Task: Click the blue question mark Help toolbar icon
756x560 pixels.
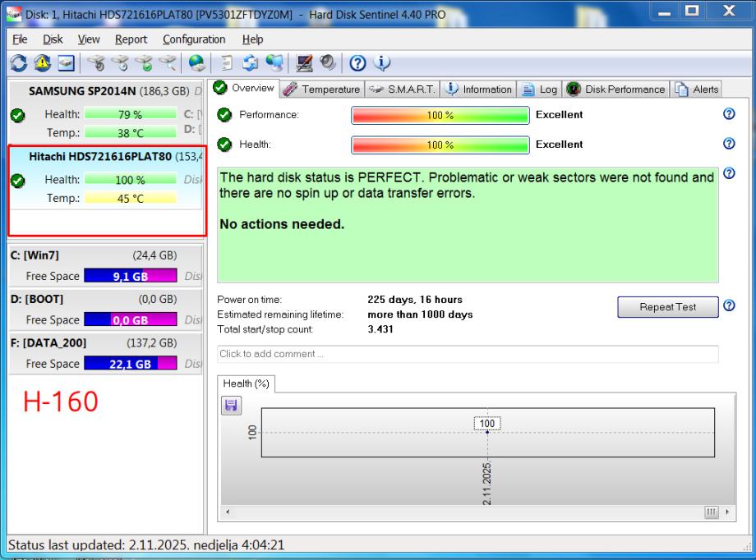Action: tap(357, 62)
